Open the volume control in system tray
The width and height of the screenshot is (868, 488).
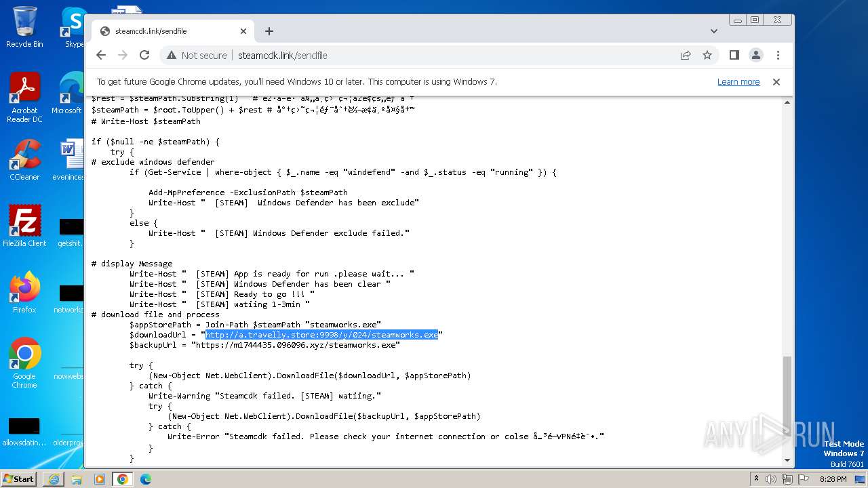click(770, 479)
